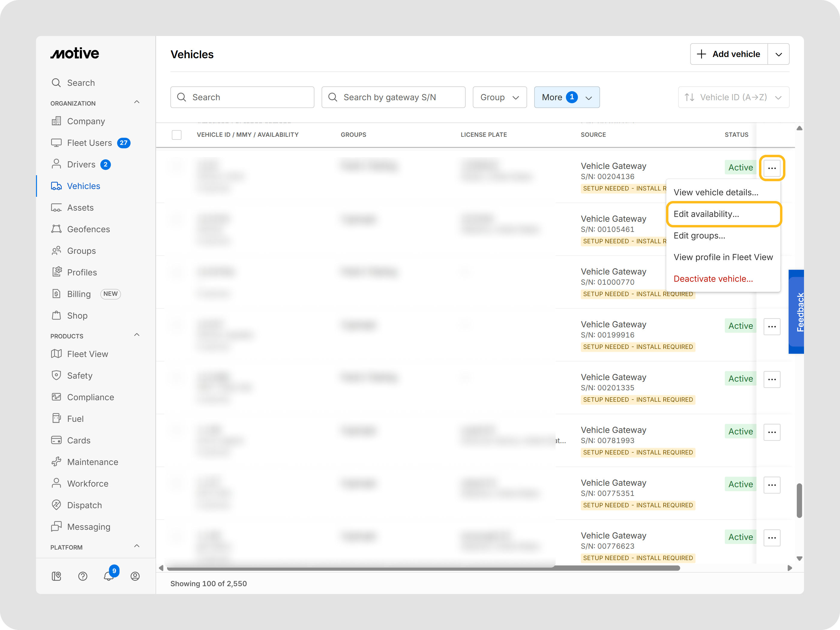The height and width of the screenshot is (630, 840).
Task: Choose Deactivate vehicle menu option
Action: coord(713,279)
